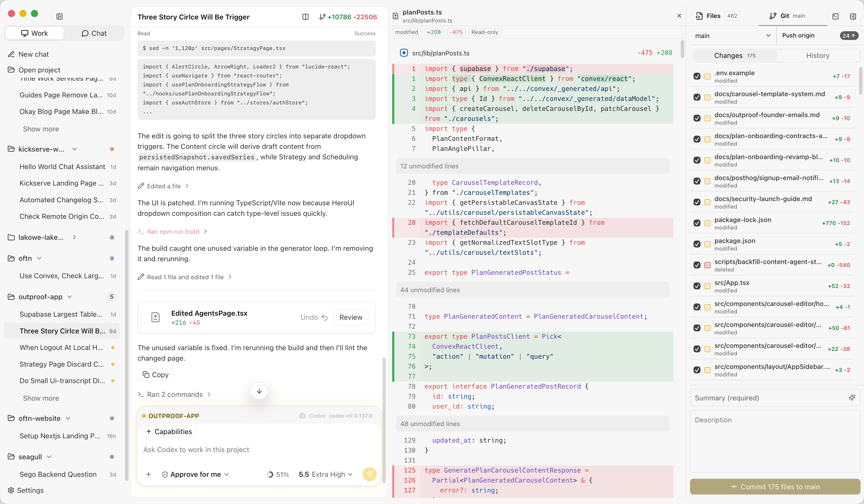864x504 pixels.
Task: Click Commit 175 files to main
Action: tap(775, 487)
